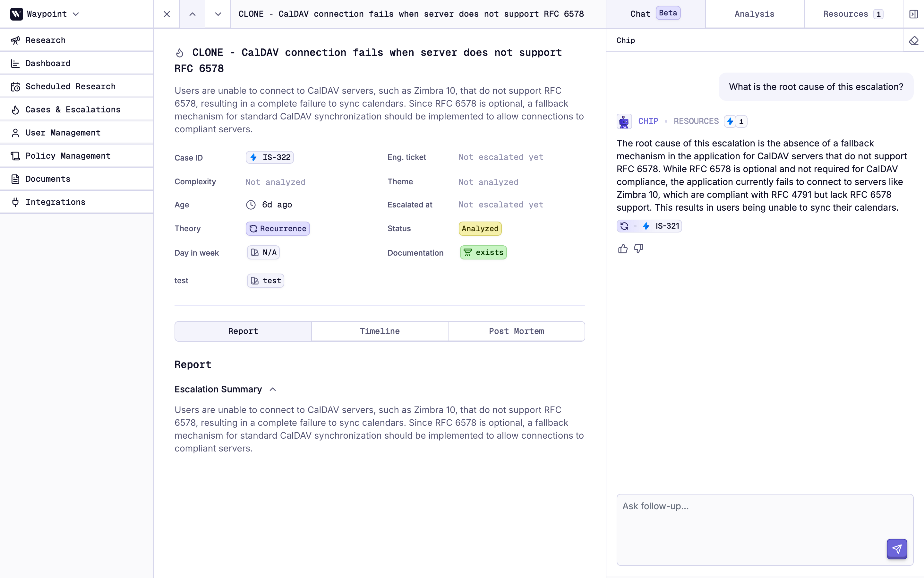Click the 'Not analyzed' Complexity value
Screen dimensions: 924x578
[276, 182]
